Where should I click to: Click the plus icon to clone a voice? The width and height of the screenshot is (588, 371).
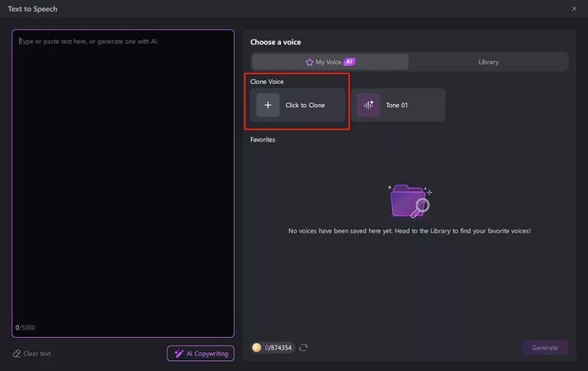pos(268,106)
